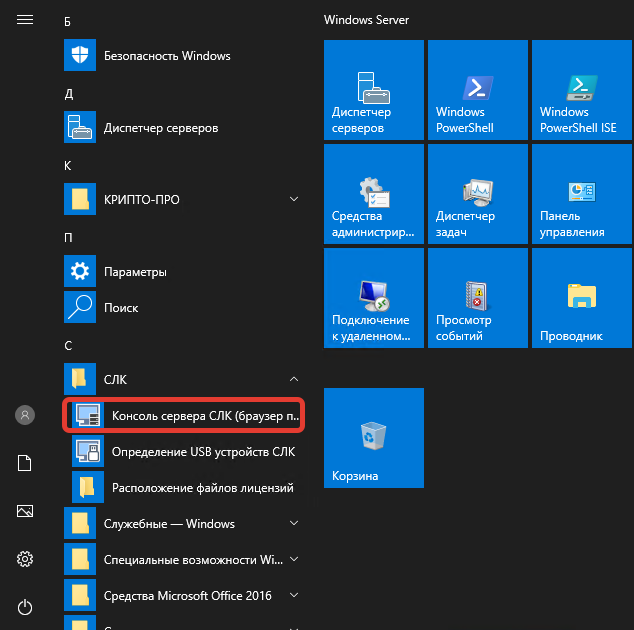Expand the hamburger menu at top
634x630 pixels.
(x=25, y=19)
